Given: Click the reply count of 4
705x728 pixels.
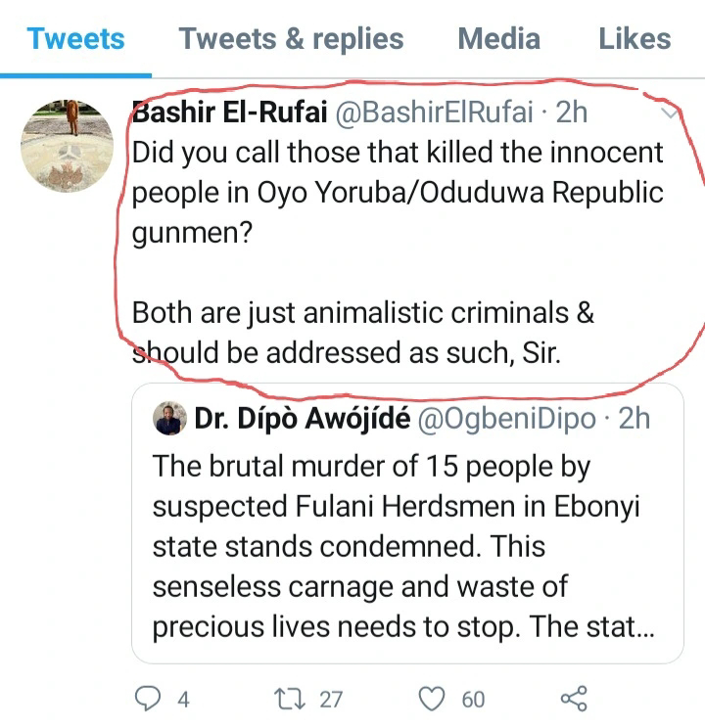Looking at the screenshot, I should (x=182, y=699).
